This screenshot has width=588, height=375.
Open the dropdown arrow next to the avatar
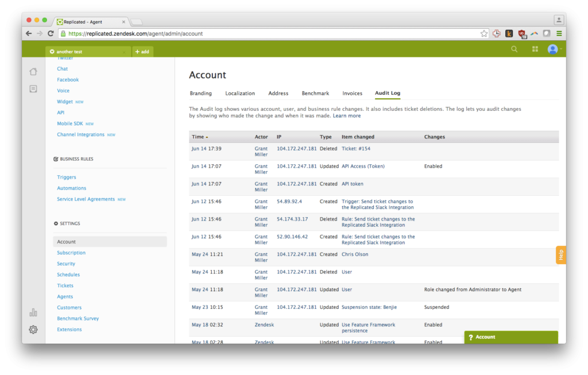coord(560,49)
